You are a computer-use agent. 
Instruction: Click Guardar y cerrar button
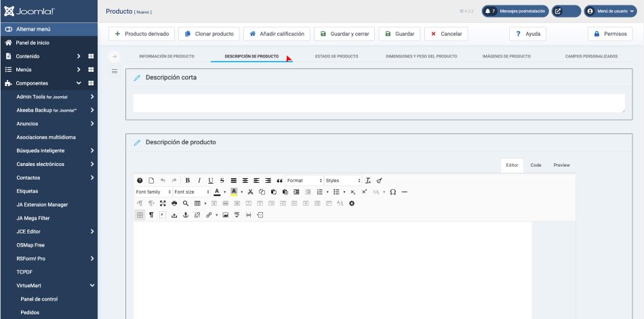coord(344,34)
